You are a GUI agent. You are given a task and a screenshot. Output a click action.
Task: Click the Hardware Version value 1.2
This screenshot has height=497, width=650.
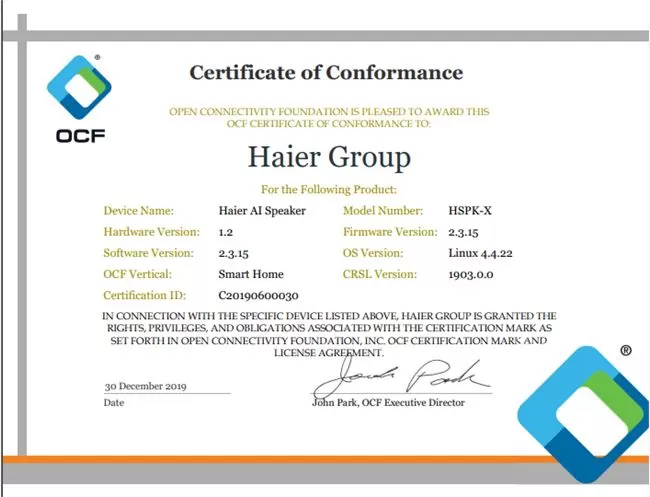tap(225, 232)
